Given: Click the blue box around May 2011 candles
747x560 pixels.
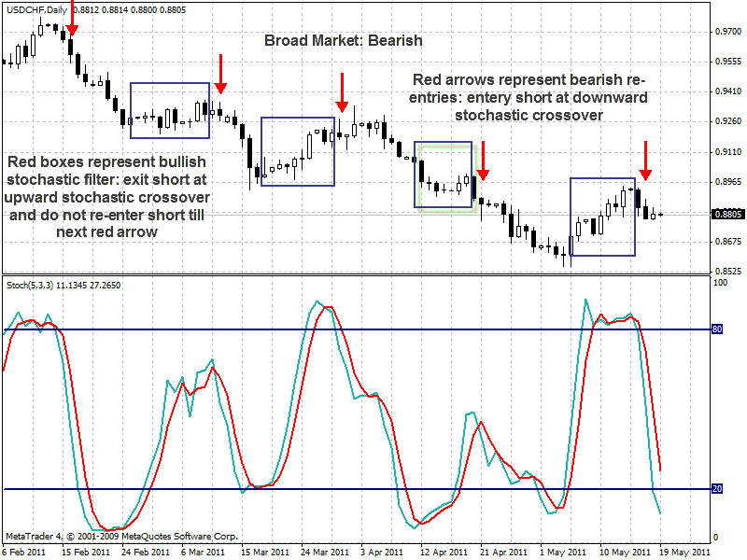Looking at the screenshot, I should tap(602, 217).
